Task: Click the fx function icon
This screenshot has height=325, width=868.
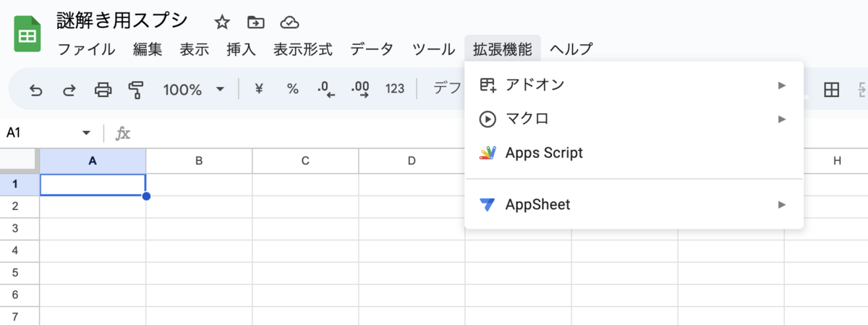Action: pyautogui.click(x=124, y=133)
